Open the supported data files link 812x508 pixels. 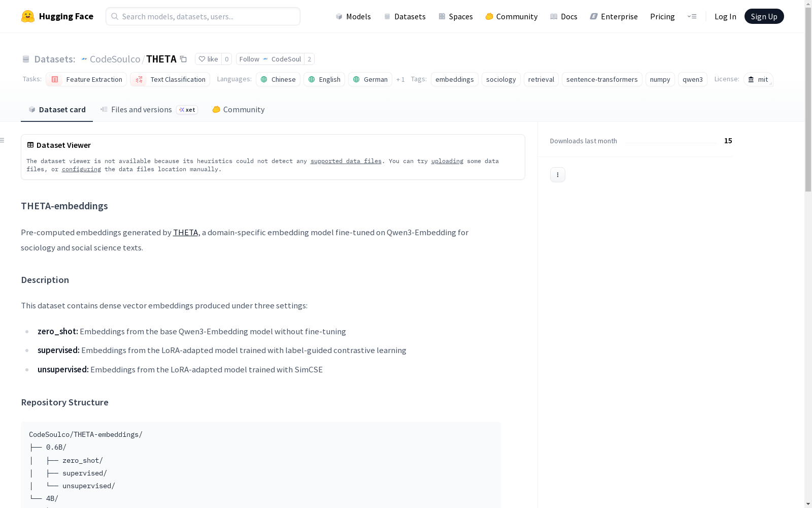(346, 161)
